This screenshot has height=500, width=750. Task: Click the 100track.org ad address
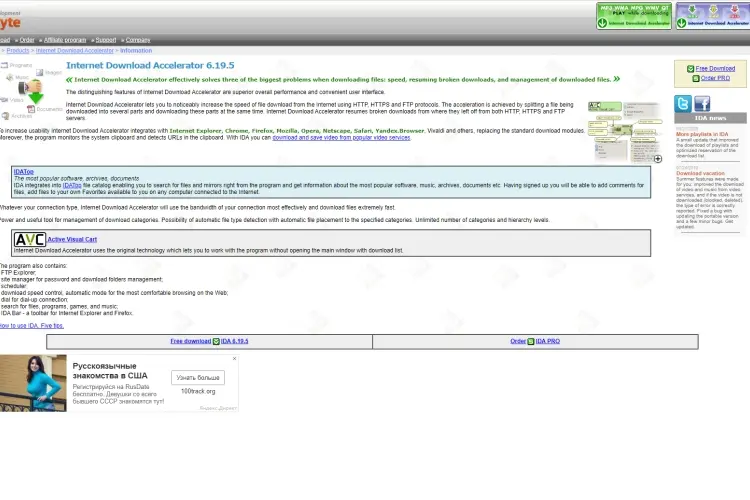(198, 391)
